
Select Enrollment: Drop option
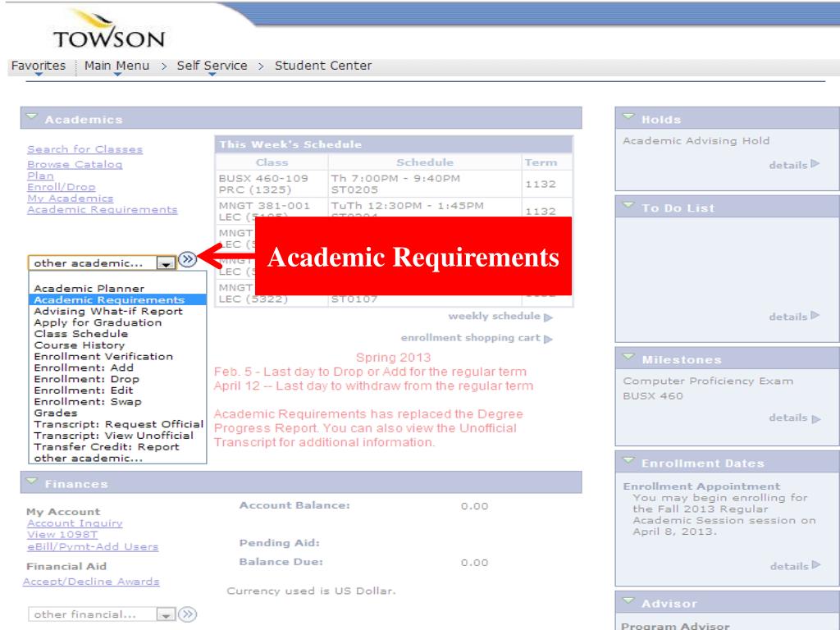pos(117,379)
